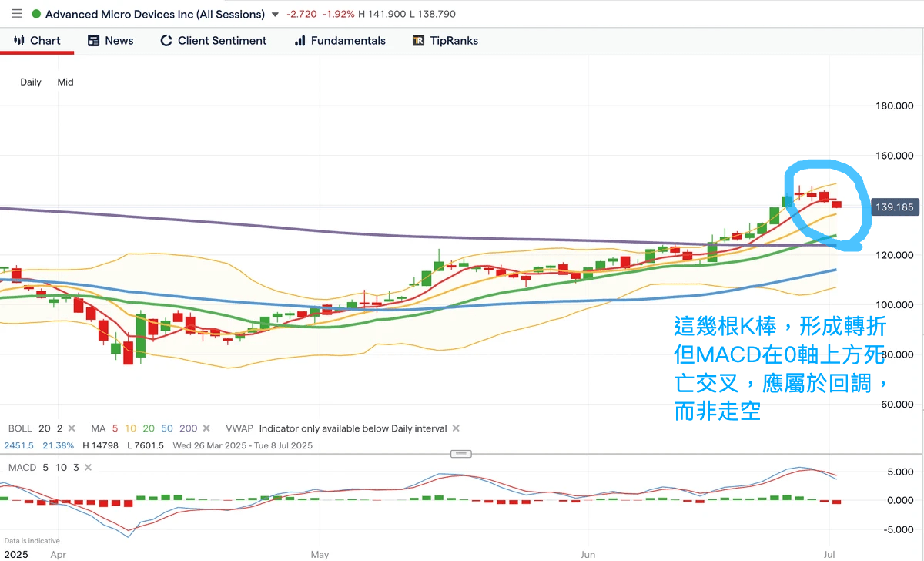Viewport: 924px width, 561px height.
Task: Click the green market status dot
Action: tap(36, 14)
